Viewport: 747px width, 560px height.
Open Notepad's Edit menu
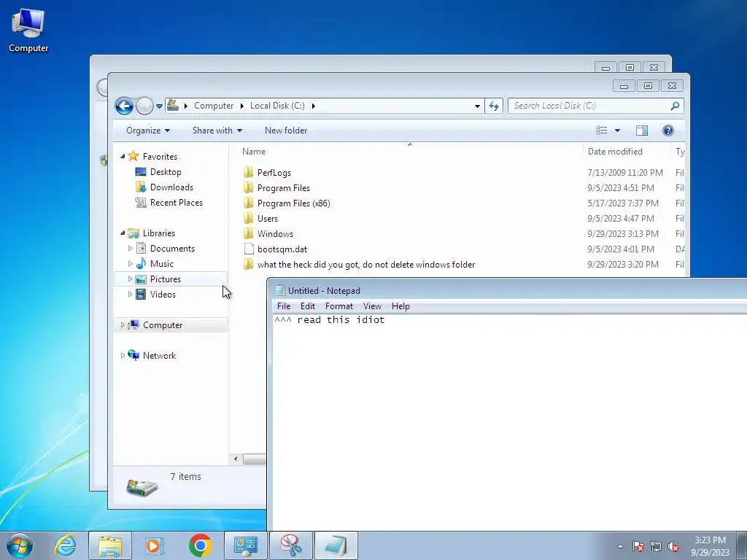point(307,306)
